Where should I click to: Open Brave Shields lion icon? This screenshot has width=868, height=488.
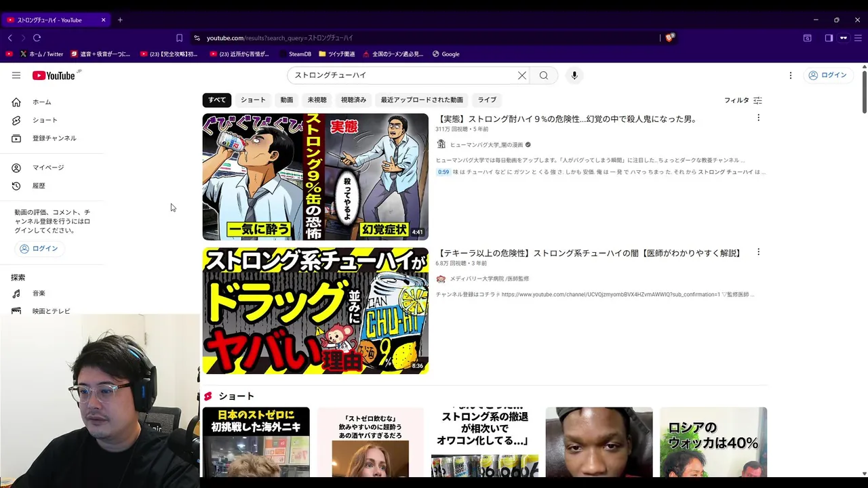(669, 38)
